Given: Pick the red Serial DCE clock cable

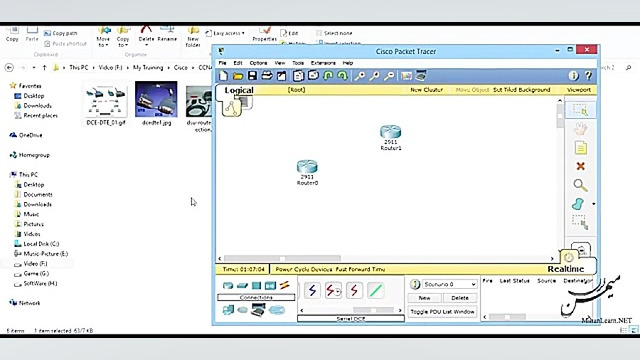Looking at the screenshot, I should [x=333, y=291].
